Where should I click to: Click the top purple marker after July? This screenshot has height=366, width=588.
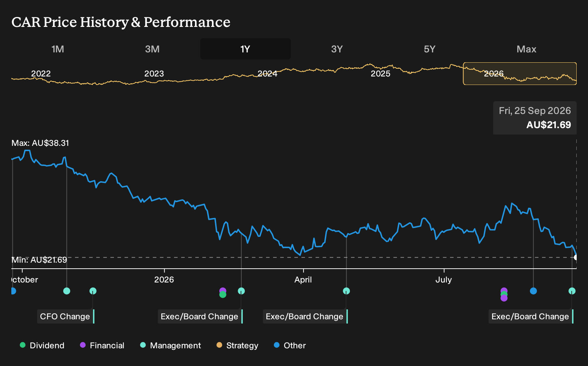pyautogui.click(x=504, y=290)
